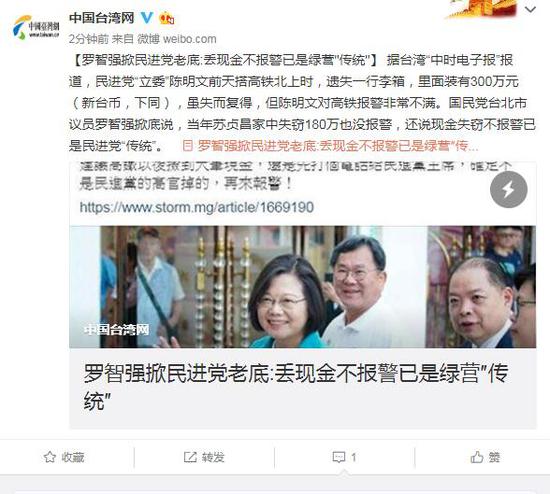Open the article preview photo thumbnail
The height and width of the screenshot is (494, 550).
[302, 287]
